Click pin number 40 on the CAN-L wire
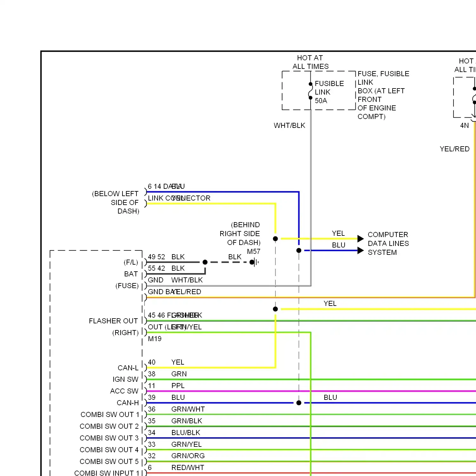This screenshot has width=476, height=476. coord(152,362)
